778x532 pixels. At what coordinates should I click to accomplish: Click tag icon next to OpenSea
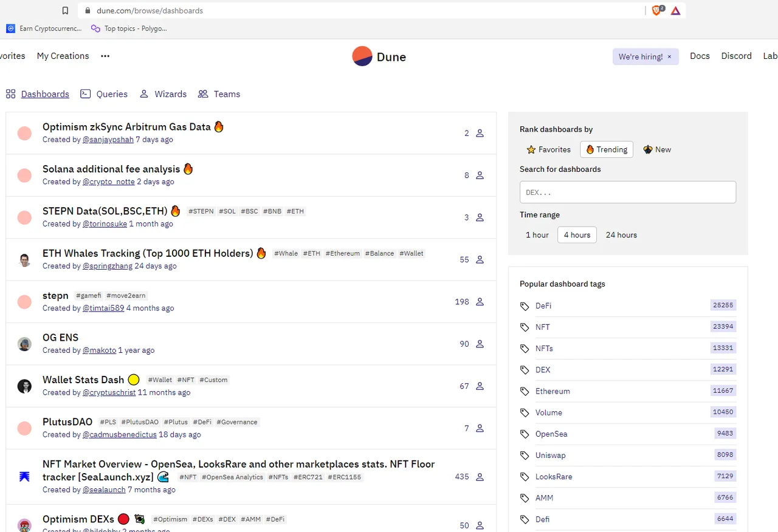525,434
